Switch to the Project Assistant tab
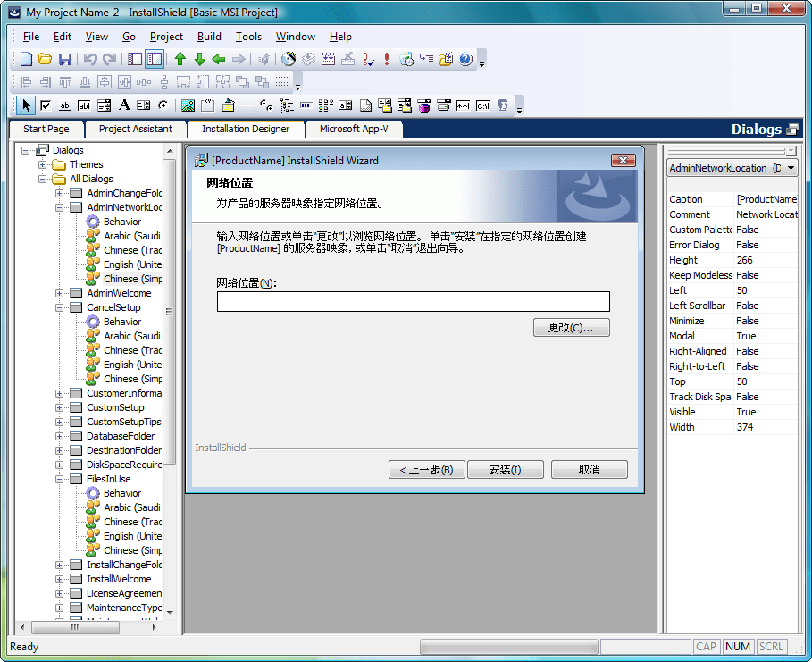812x662 pixels. click(x=135, y=129)
